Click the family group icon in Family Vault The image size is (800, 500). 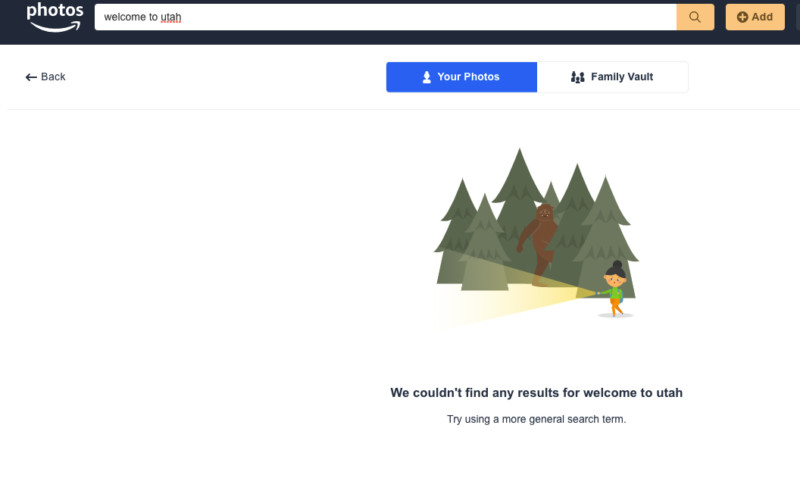[x=578, y=77]
